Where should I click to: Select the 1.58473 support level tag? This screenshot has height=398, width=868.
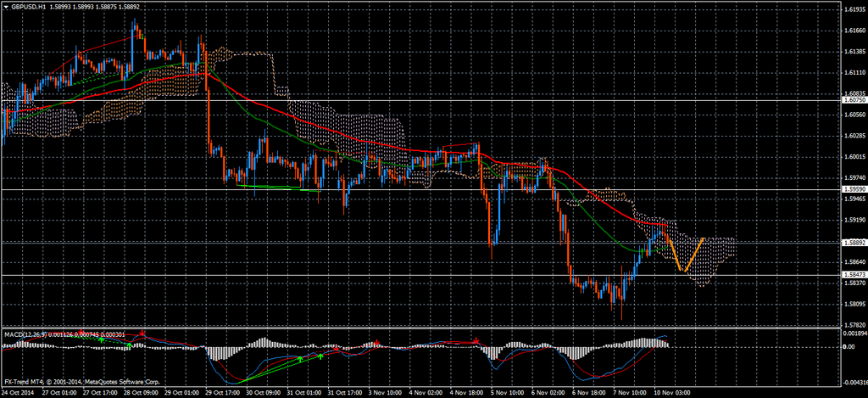pyautogui.click(x=854, y=275)
